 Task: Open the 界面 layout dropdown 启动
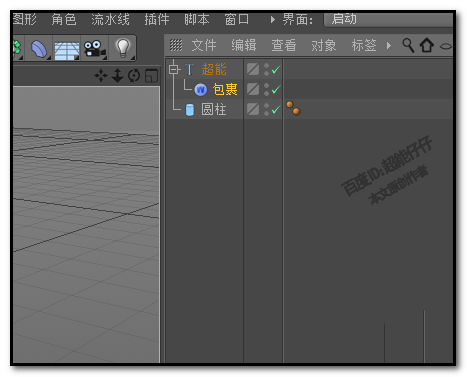click(388, 19)
